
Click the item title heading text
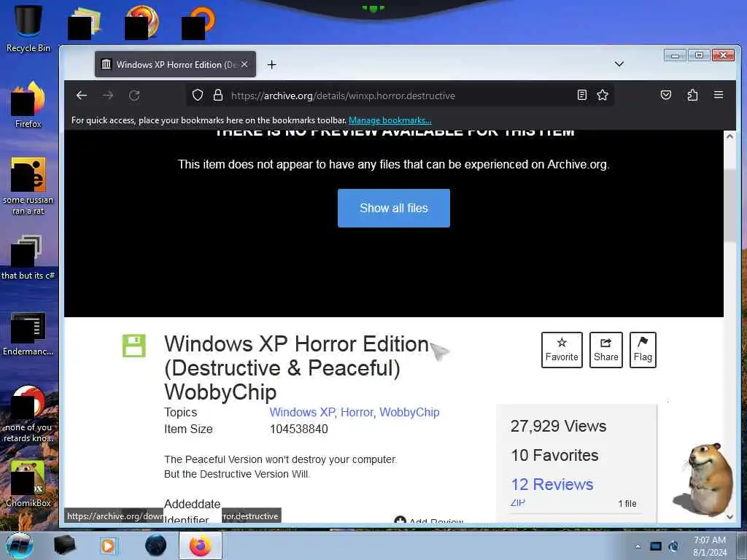click(297, 367)
